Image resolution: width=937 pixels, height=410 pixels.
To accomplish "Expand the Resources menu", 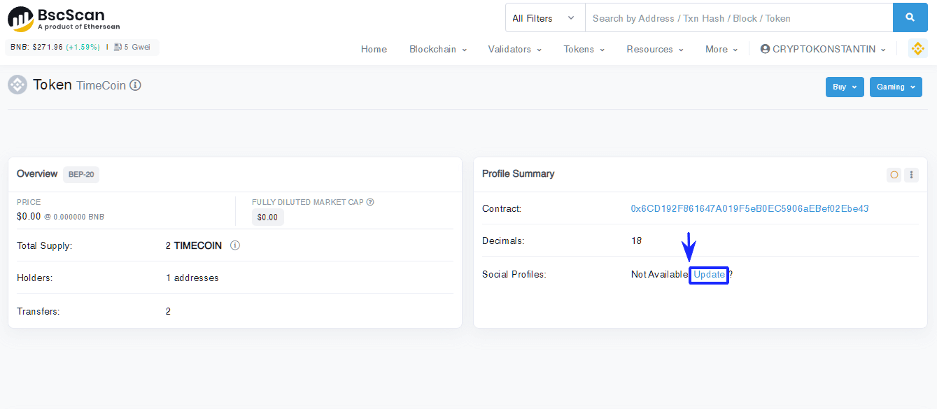I will 654,50.
